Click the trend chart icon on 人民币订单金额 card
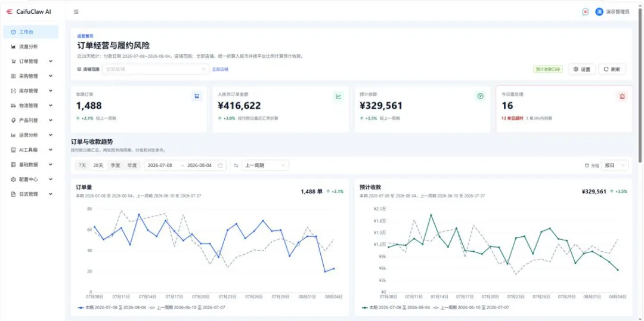The height and width of the screenshot is (321, 644). coord(339,96)
